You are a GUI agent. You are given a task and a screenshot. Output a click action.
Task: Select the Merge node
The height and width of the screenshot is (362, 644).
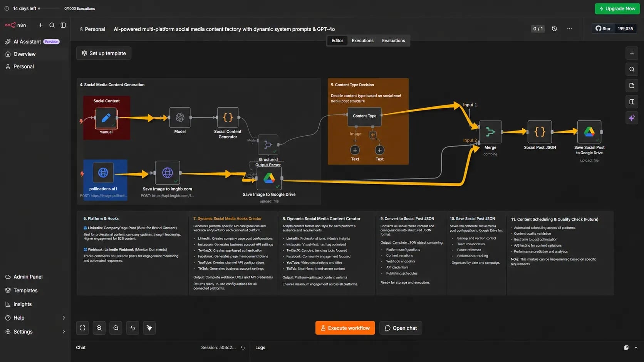tap(490, 132)
